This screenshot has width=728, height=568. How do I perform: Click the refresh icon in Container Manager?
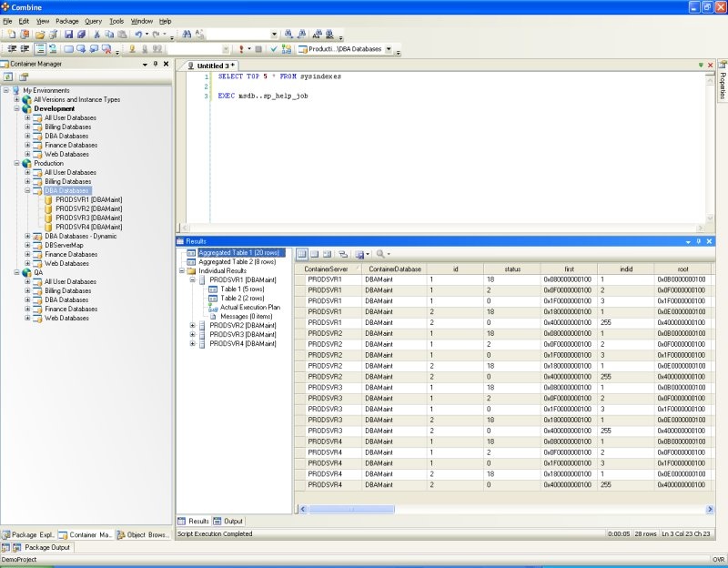[x=8, y=77]
